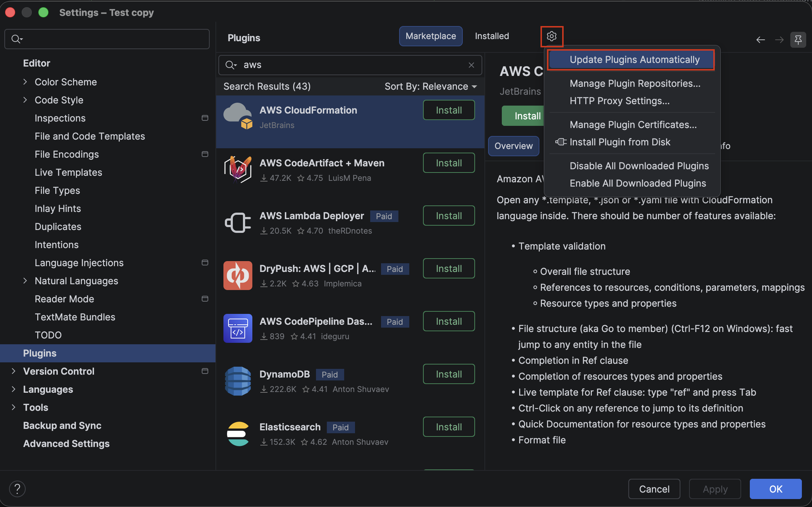Expand the Code Style tree node

tap(25, 100)
